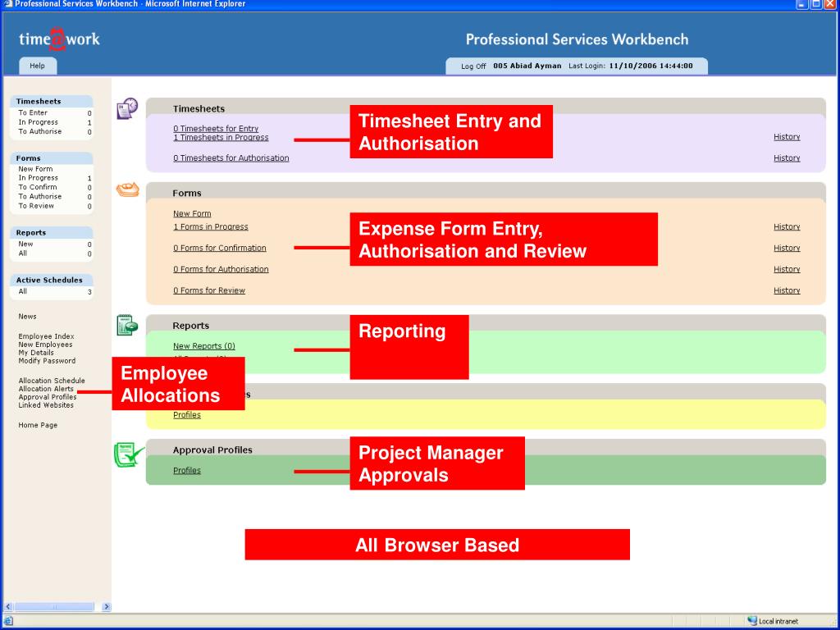Open 1 Forms in Progress link
This screenshot has width=840, height=630.
pyautogui.click(x=211, y=227)
